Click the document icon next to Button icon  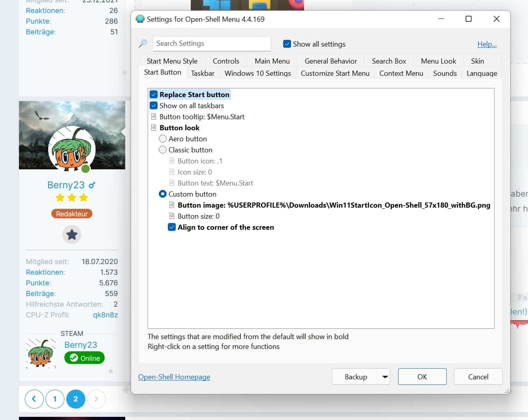(172, 161)
